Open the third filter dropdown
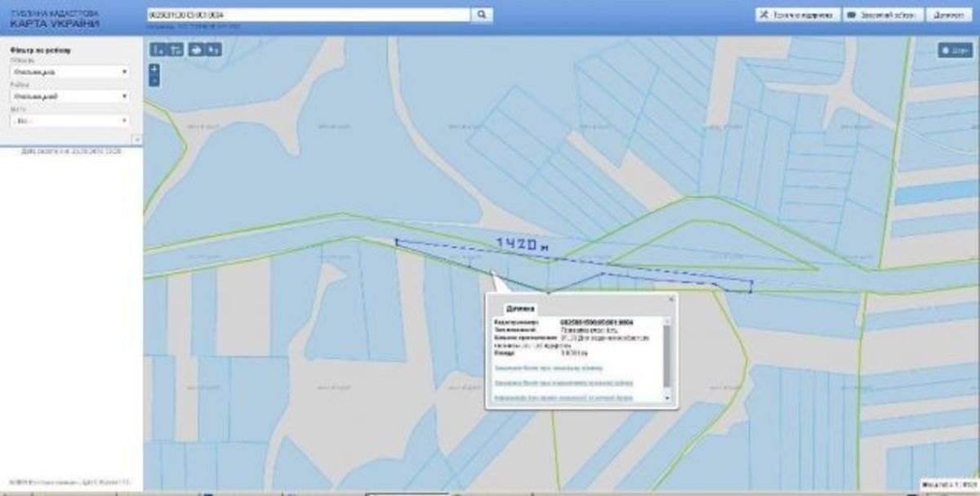Screen dimensions: 980x496 coord(69,121)
